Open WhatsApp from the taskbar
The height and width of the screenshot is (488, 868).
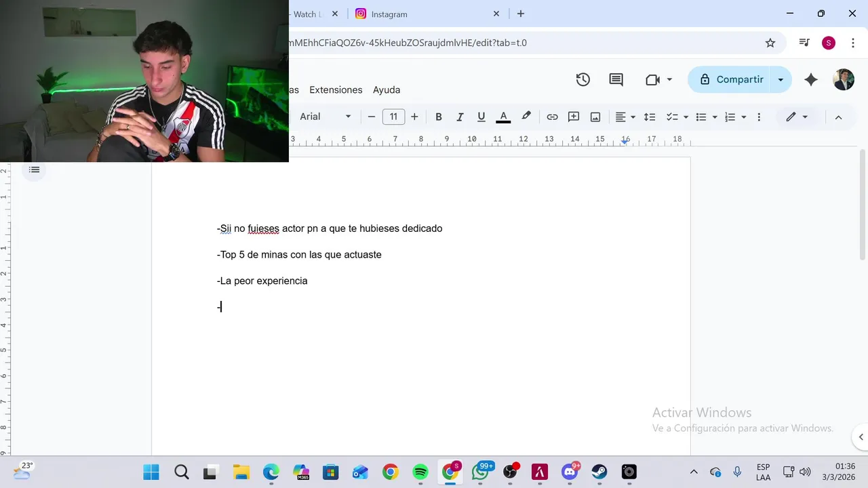click(480, 472)
